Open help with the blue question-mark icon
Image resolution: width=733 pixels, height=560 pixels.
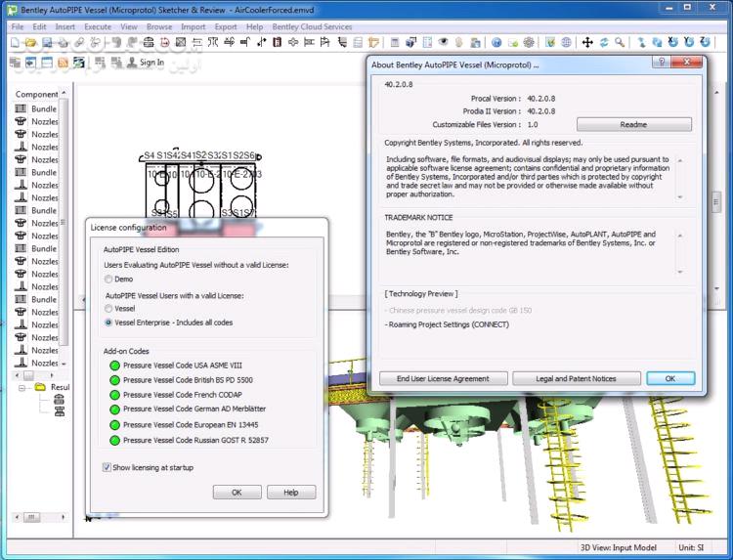(496, 43)
